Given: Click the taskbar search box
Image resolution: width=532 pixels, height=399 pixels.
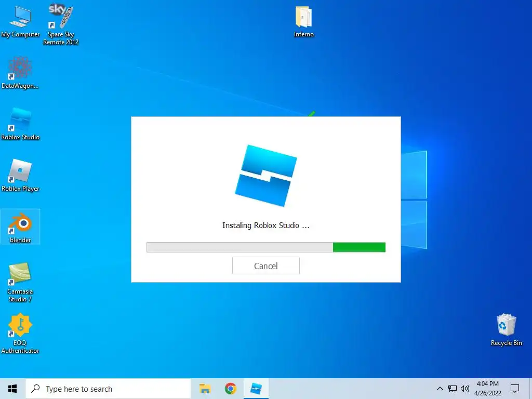Looking at the screenshot, I should point(108,389).
